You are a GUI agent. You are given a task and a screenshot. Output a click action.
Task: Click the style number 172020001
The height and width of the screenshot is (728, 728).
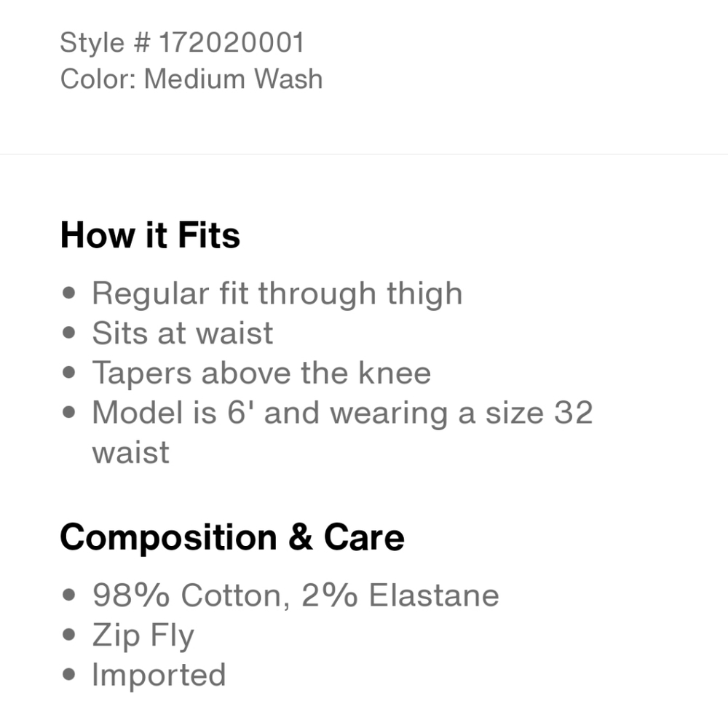pyautogui.click(x=232, y=43)
